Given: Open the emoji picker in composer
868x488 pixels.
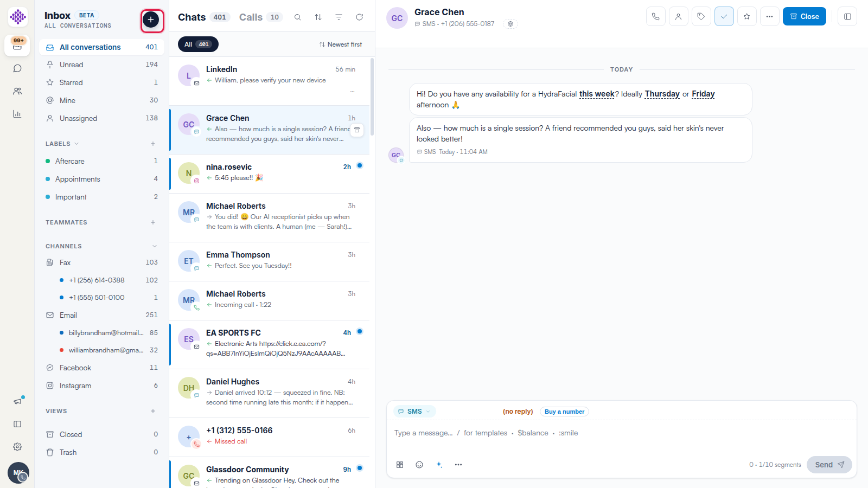Looking at the screenshot, I should coord(419,465).
